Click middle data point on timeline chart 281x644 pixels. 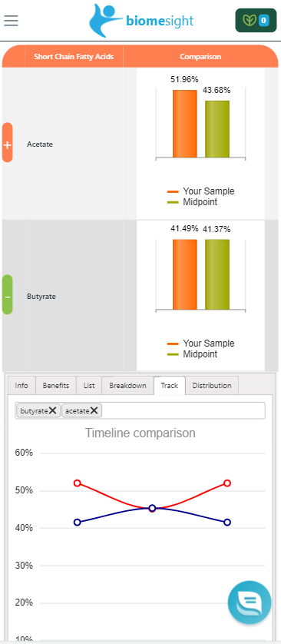click(x=152, y=509)
